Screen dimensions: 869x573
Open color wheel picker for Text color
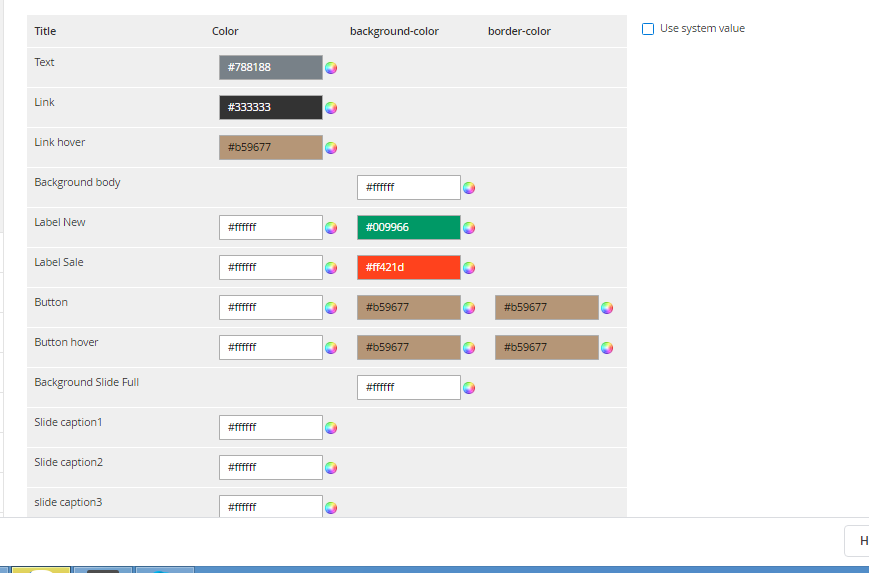coord(331,68)
